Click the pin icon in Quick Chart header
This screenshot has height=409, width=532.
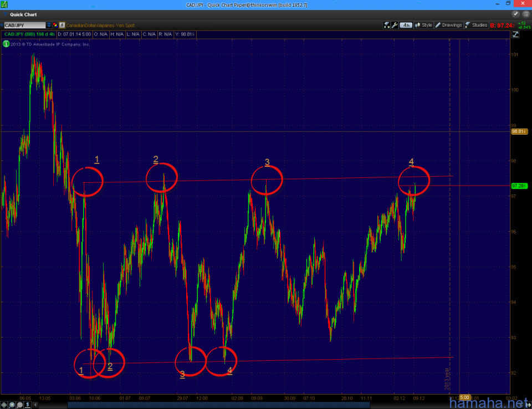click(516, 14)
